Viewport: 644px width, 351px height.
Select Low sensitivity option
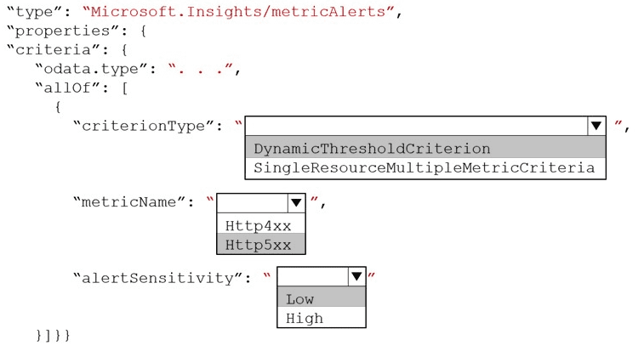pos(322,297)
